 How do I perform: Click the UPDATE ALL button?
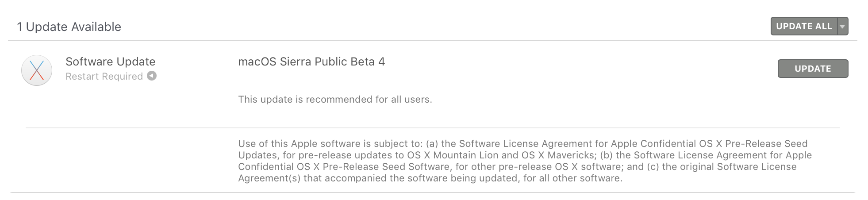803,26
